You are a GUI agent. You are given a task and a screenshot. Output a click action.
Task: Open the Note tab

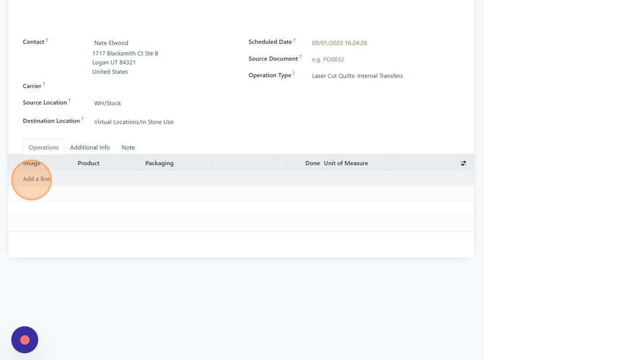[128, 147]
